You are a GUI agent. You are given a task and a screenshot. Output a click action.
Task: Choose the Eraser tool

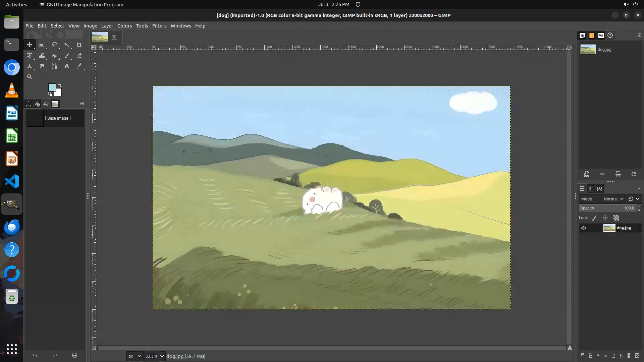coord(79,56)
